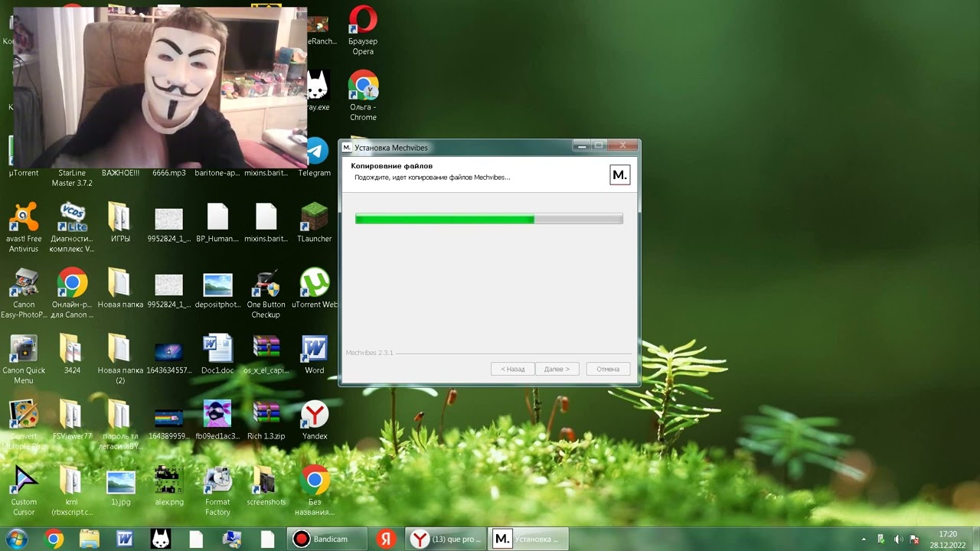Launch the Word desktop shortcut

pos(315,354)
